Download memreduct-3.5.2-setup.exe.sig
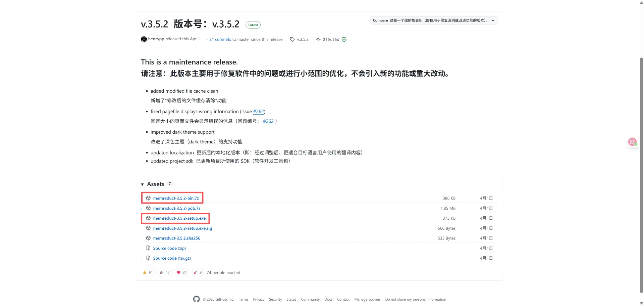The width and height of the screenshot is (644, 306). 183,228
